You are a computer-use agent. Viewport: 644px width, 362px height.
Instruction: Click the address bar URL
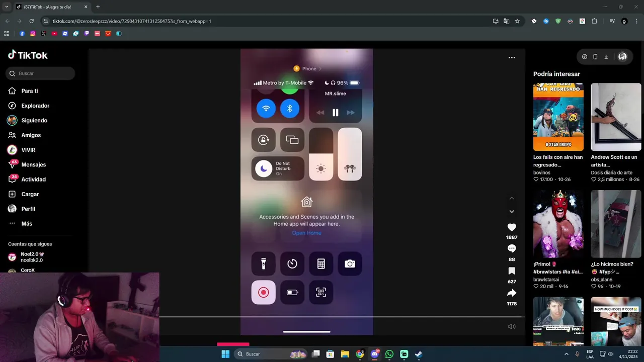pos(132,21)
